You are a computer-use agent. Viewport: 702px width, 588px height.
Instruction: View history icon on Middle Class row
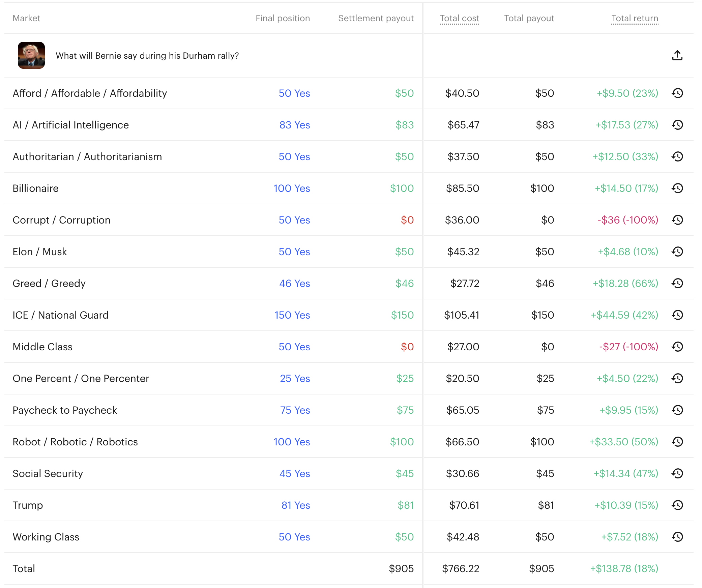677,347
